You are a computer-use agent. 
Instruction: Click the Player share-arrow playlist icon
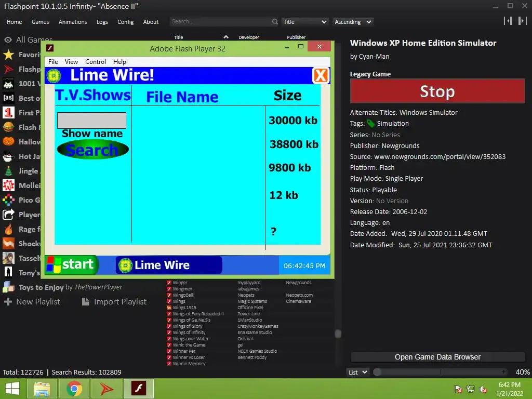click(x=8, y=215)
